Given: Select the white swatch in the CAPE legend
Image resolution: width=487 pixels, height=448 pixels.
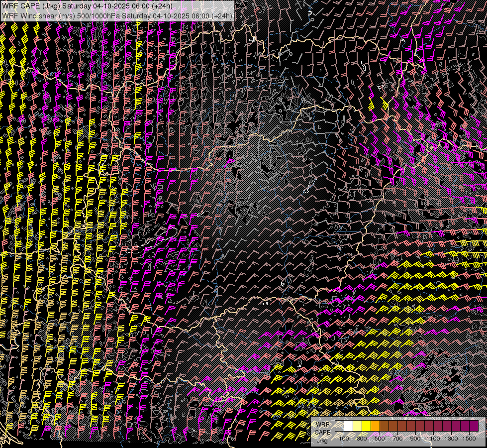Looking at the screenshot, I should [348, 426].
